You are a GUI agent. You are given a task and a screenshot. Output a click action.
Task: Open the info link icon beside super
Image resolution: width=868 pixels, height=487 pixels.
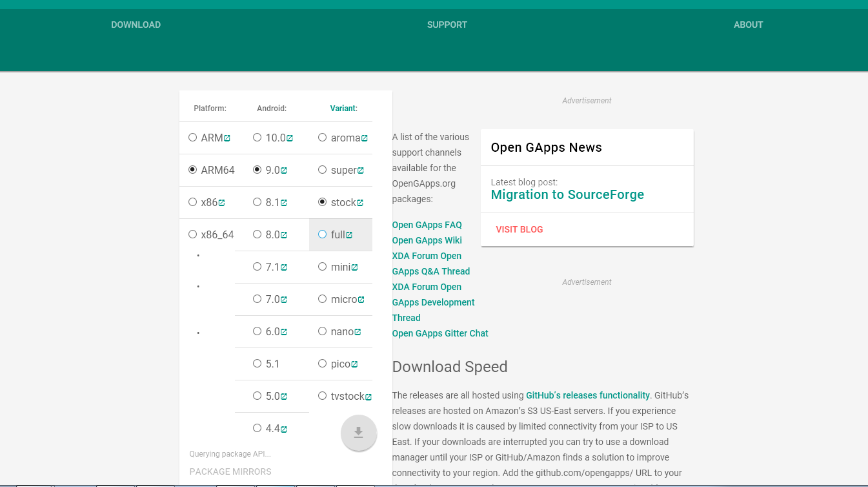(361, 171)
